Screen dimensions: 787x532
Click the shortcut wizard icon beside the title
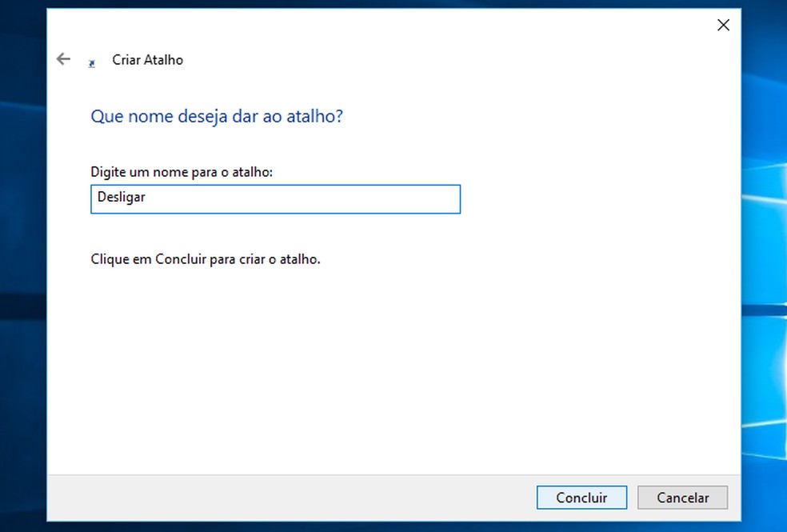[90, 62]
